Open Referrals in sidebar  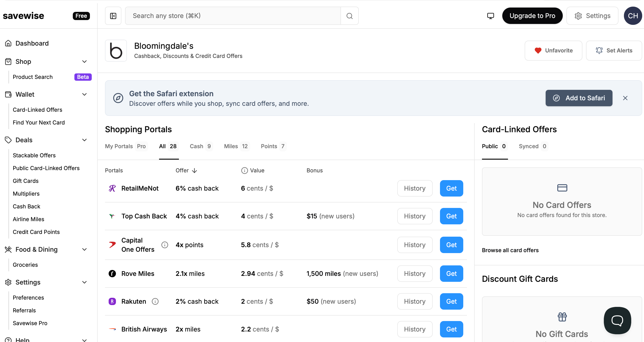click(24, 310)
